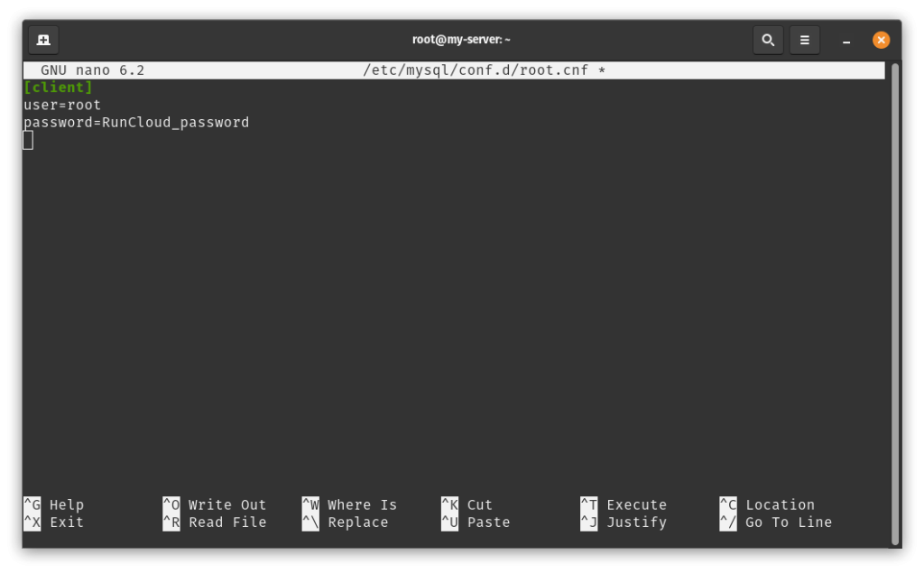Open a new terminal tab
Viewport: 924px width, 573px height.
[43, 40]
